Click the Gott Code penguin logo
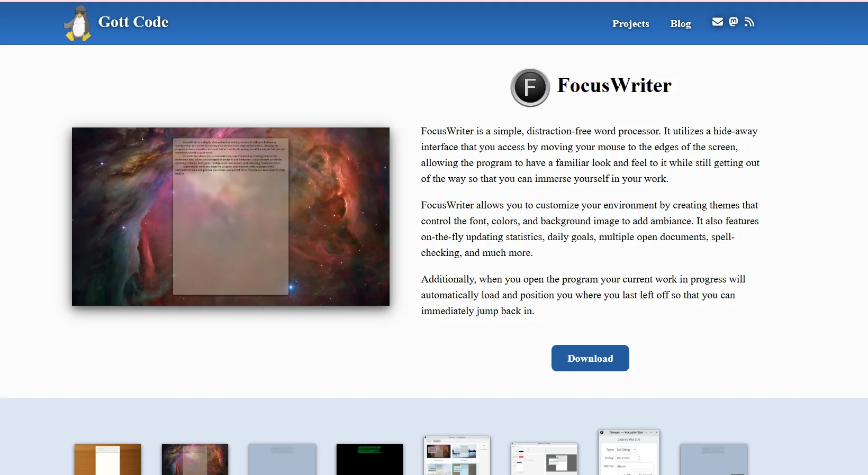 (x=78, y=23)
